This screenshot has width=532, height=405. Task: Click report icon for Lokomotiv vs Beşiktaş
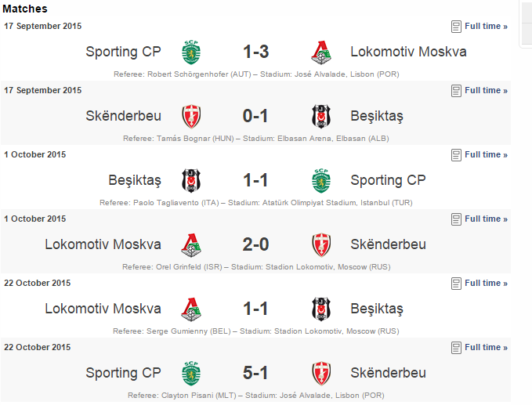(x=456, y=284)
